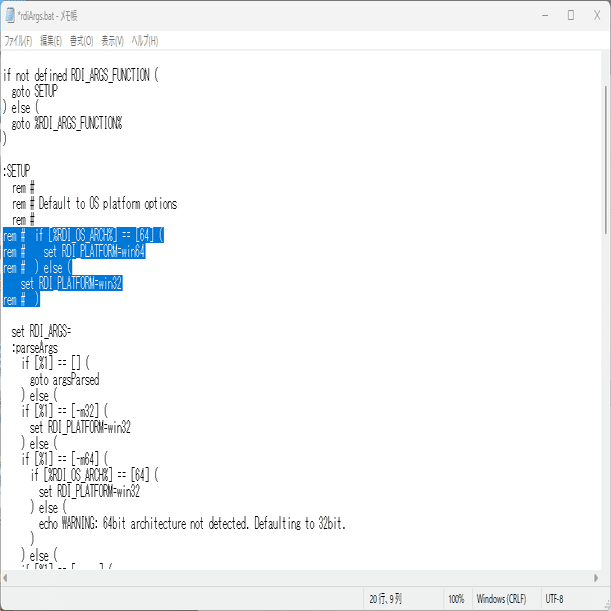Click the 20行、9列 status entry
The height and width of the screenshot is (611, 611).
point(386,599)
